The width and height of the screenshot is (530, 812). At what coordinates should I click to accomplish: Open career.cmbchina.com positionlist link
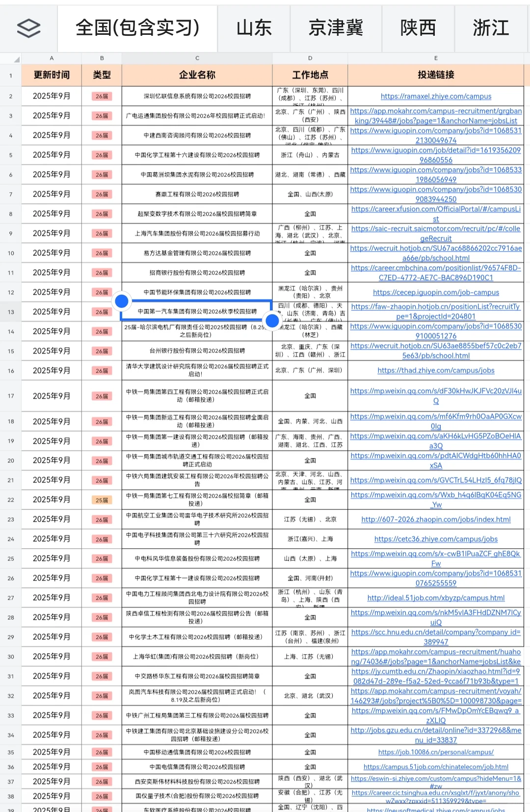click(x=436, y=273)
